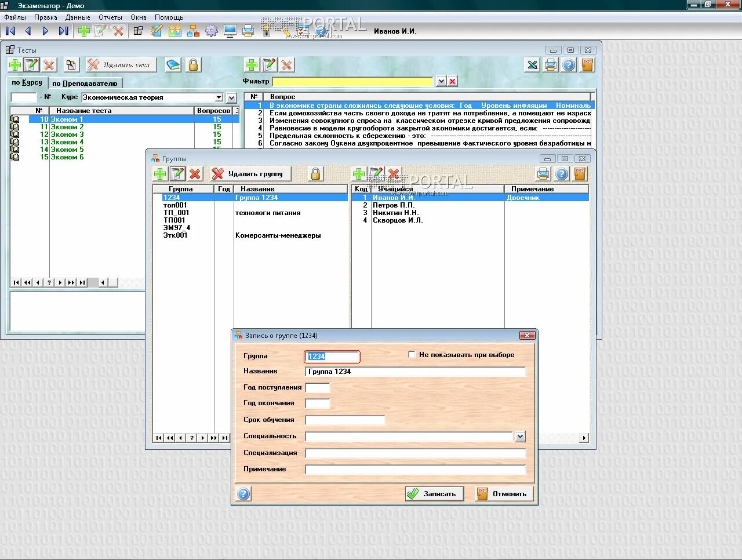Open the students people icon in main toolbar

[x=174, y=31]
